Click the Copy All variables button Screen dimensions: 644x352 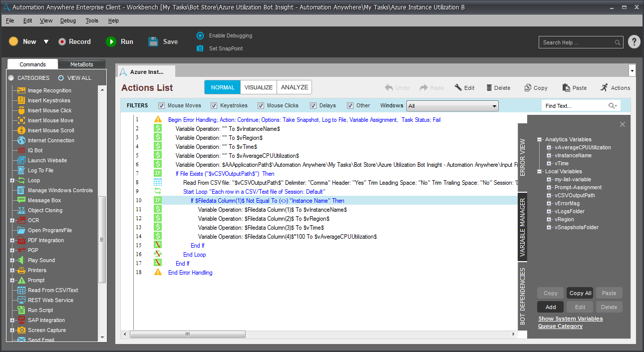pyautogui.click(x=580, y=293)
